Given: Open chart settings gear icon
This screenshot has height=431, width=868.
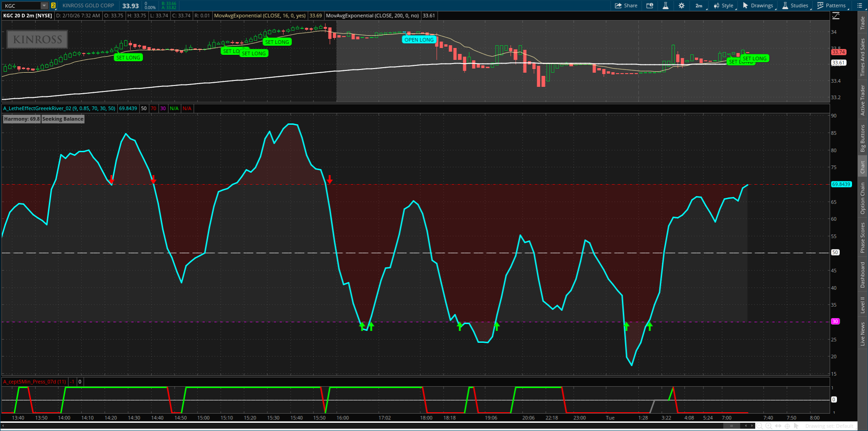Looking at the screenshot, I should pos(681,5).
